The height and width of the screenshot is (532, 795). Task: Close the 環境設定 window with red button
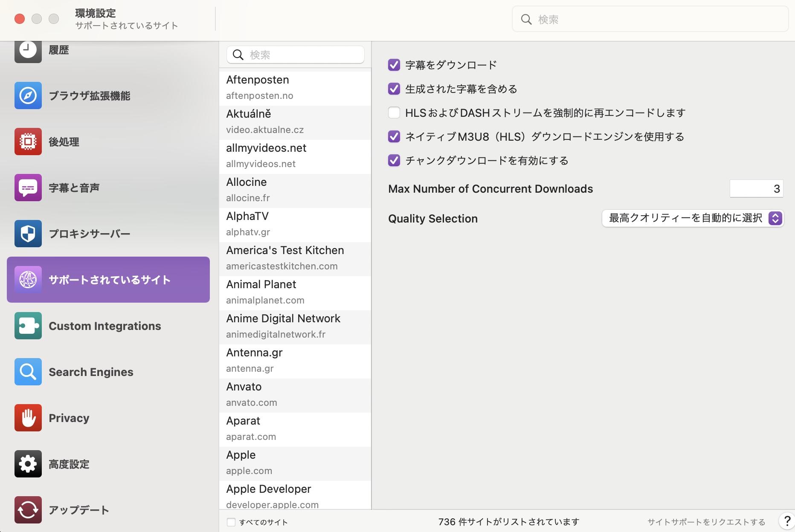[x=20, y=19]
